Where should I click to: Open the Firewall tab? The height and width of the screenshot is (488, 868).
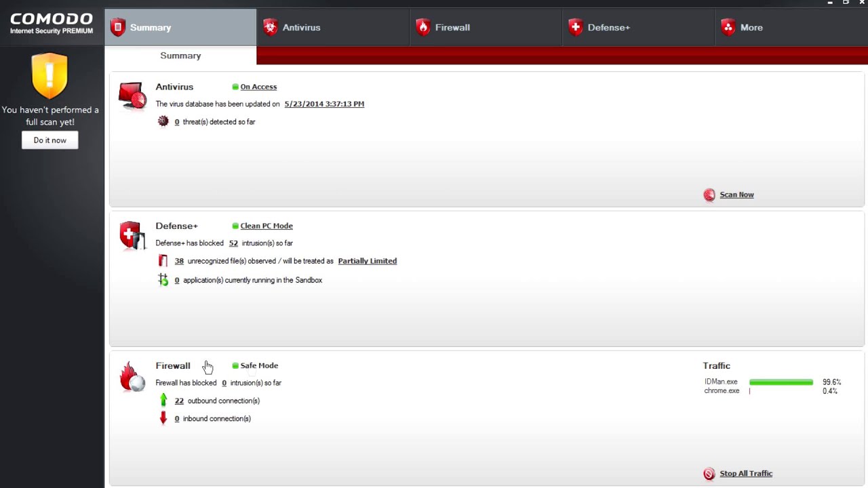486,27
